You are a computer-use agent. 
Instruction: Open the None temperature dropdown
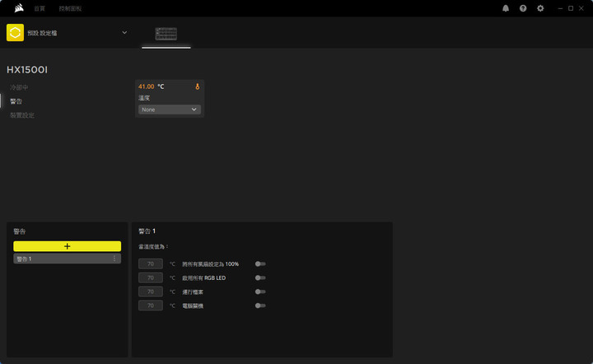coord(170,110)
